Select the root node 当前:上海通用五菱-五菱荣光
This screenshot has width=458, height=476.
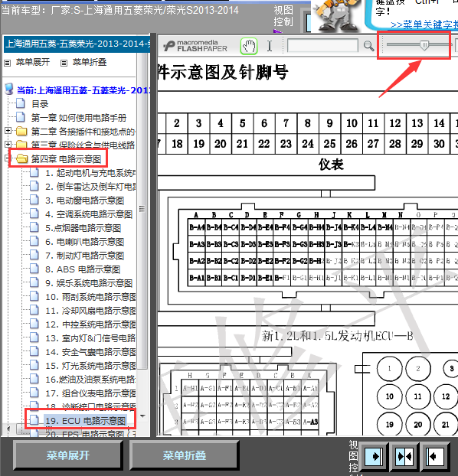(83, 90)
